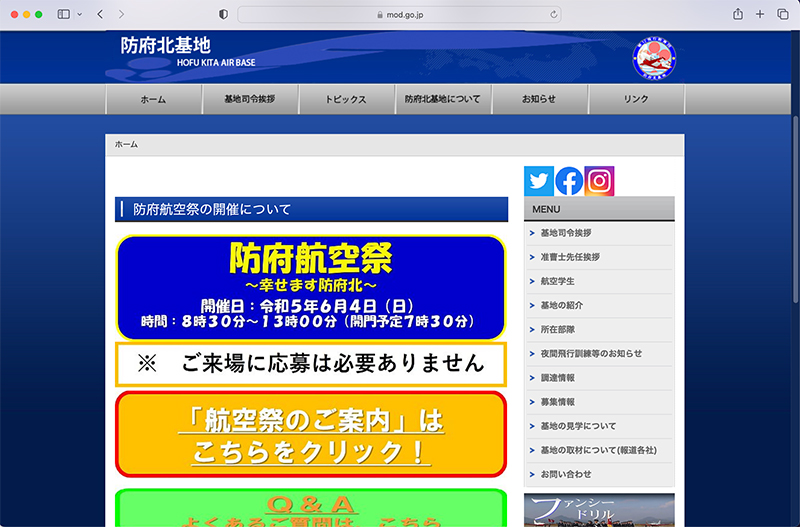Select 航空学生 in the side MENU

599,281
